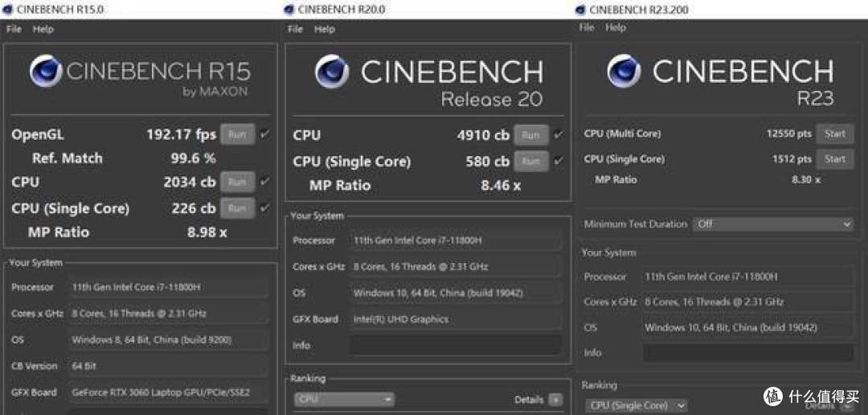Click the 192.17 fps OpenGL score
The image size is (868, 415).
tap(181, 134)
